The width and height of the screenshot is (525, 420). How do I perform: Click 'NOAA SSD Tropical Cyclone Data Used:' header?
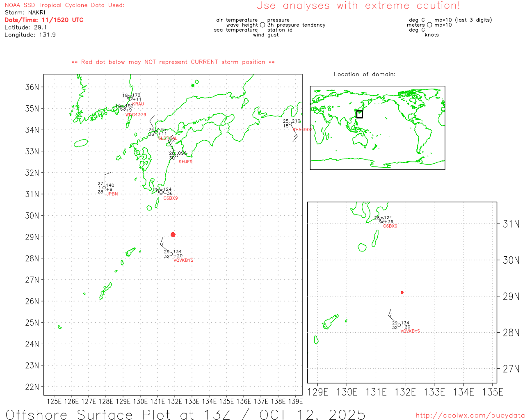coord(64,5)
